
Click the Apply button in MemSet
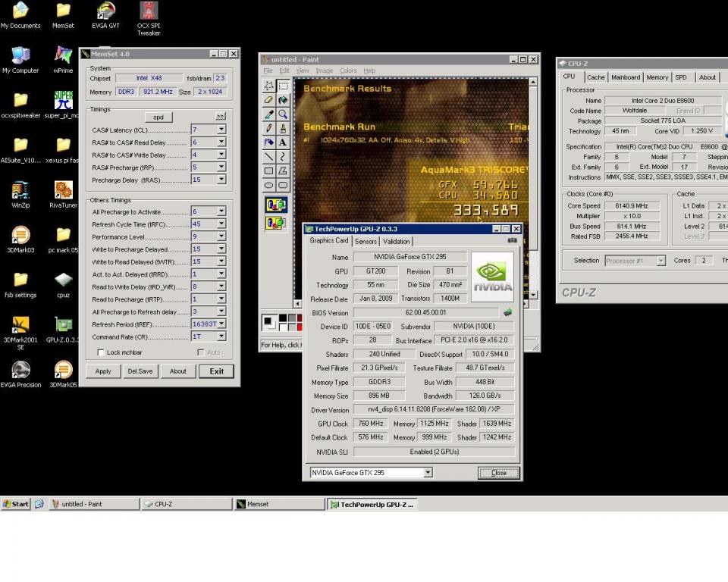coord(103,371)
